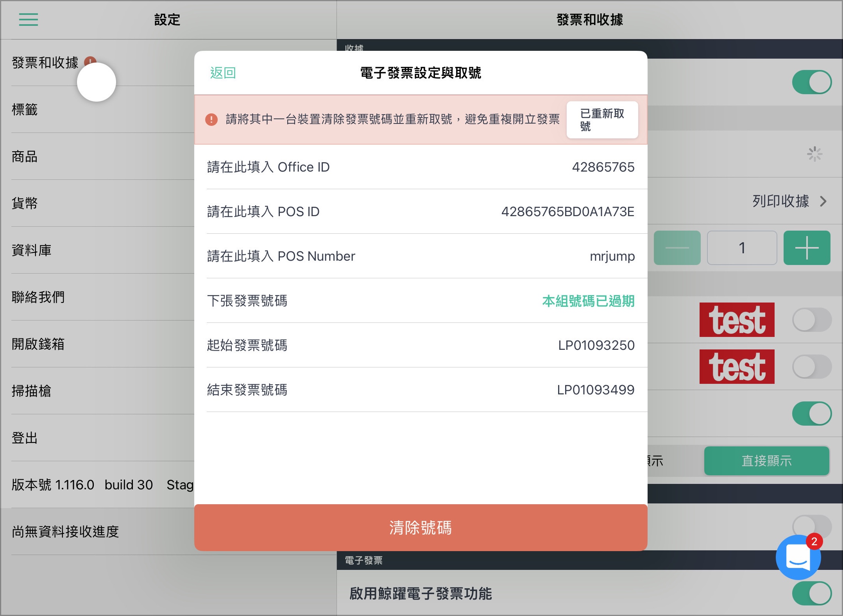This screenshot has height=616, width=843.
Task: Click end invoice number LP01093499
Action: 596,390
